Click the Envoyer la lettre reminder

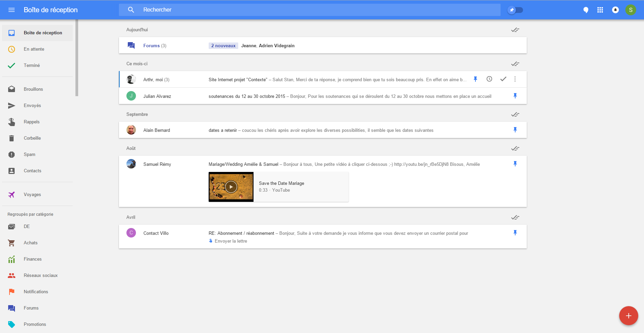(x=231, y=241)
